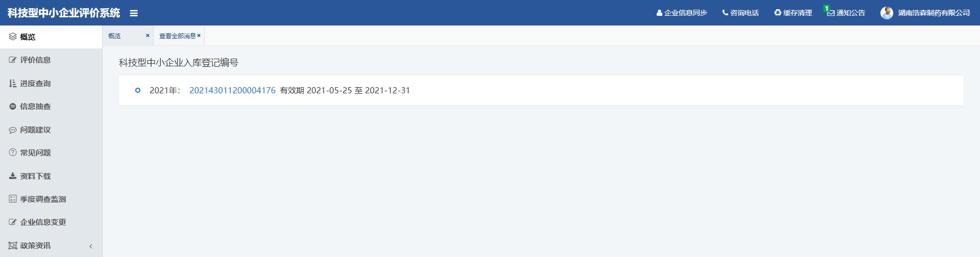Switch to the 查看全部消息 tab
The width and height of the screenshot is (980, 257).
tap(178, 36)
